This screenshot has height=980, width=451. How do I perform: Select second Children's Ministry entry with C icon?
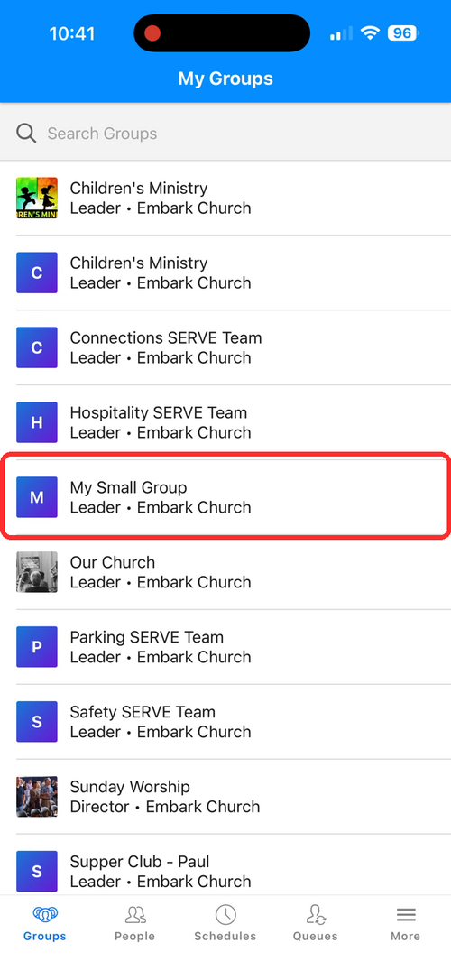point(225,273)
